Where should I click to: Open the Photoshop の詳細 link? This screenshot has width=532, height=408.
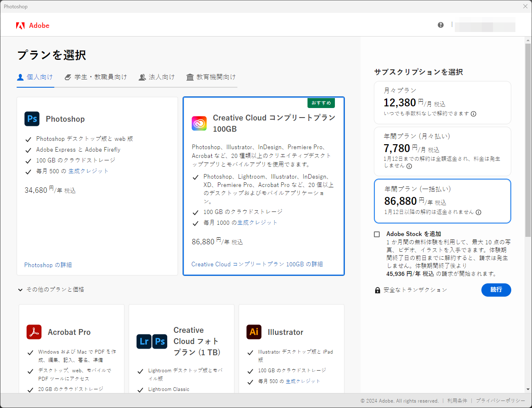pyautogui.click(x=48, y=265)
